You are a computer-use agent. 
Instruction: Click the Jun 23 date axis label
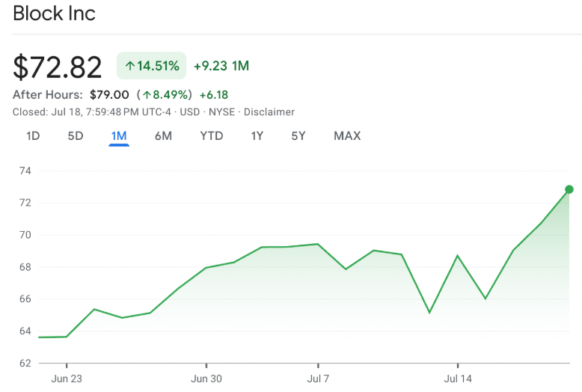click(x=67, y=379)
